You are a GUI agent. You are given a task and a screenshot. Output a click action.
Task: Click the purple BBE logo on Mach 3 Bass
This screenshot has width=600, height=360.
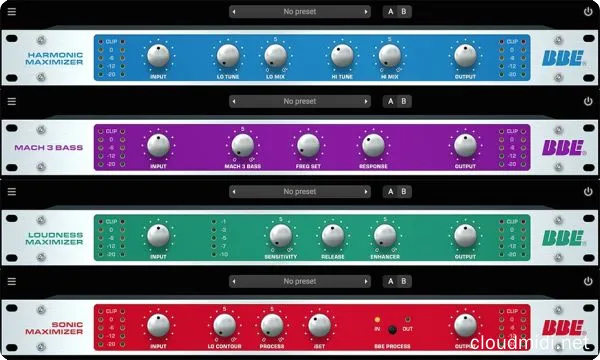563,148
